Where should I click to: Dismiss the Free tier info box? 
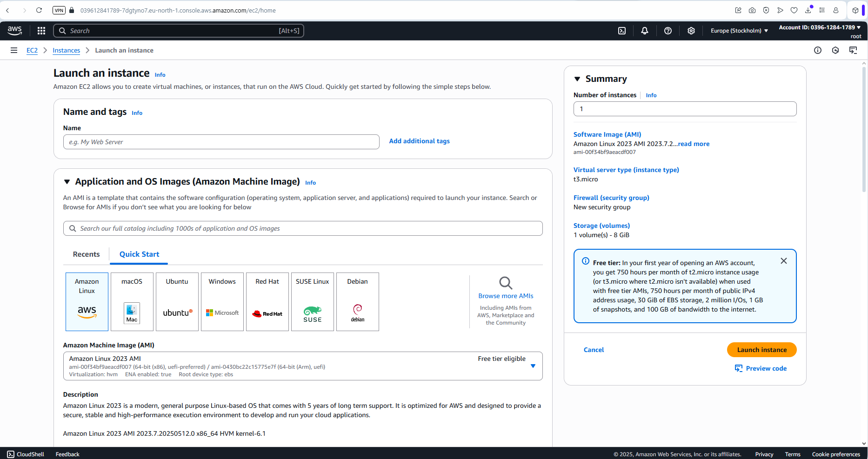tap(784, 261)
